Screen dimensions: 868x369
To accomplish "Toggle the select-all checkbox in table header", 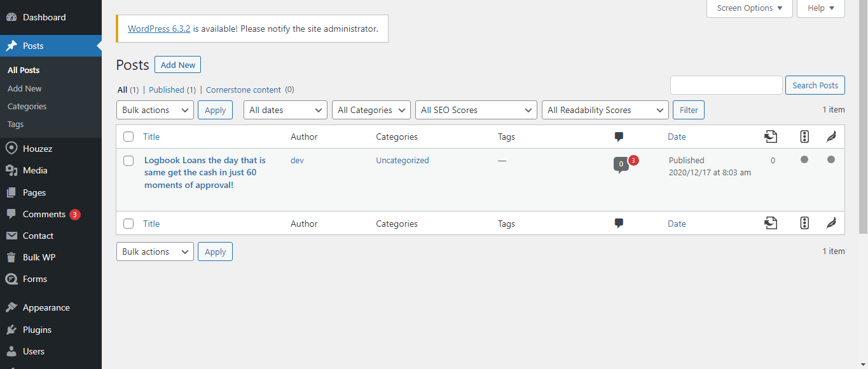I will pyautogui.click(x=128, y=137).
